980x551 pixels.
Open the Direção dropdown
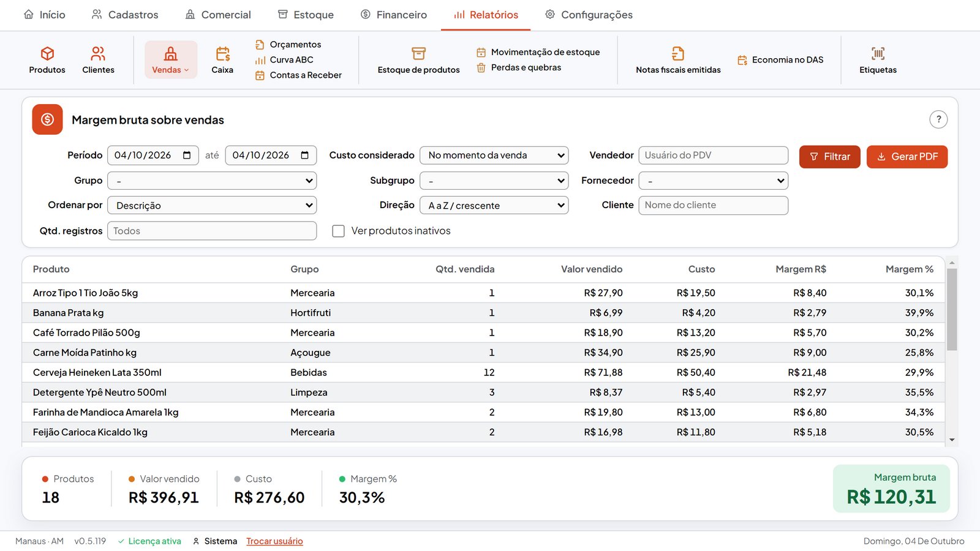pyautogui.click(x=494, y=205)
